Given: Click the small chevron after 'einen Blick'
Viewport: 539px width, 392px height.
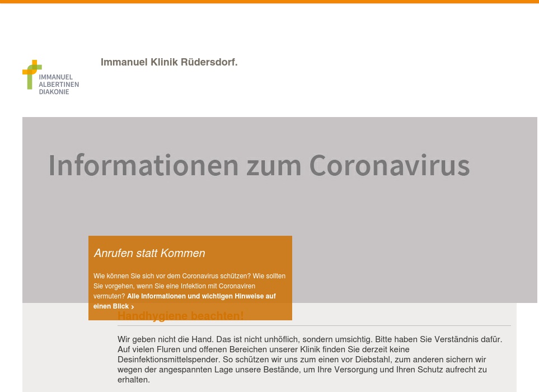Looking at the screenshot, I should 133,307.
